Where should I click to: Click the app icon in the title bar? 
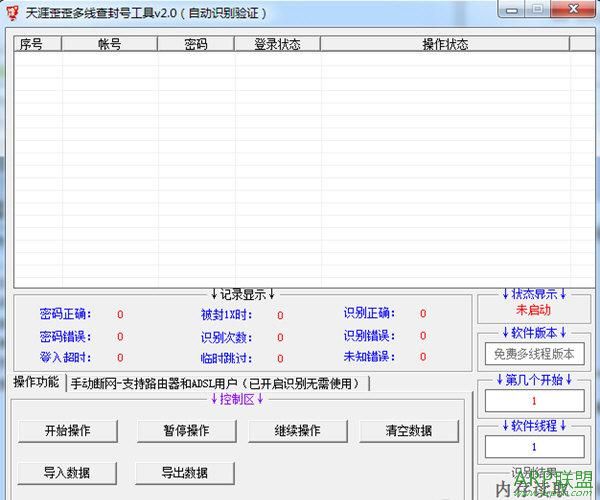click(12, 11)
